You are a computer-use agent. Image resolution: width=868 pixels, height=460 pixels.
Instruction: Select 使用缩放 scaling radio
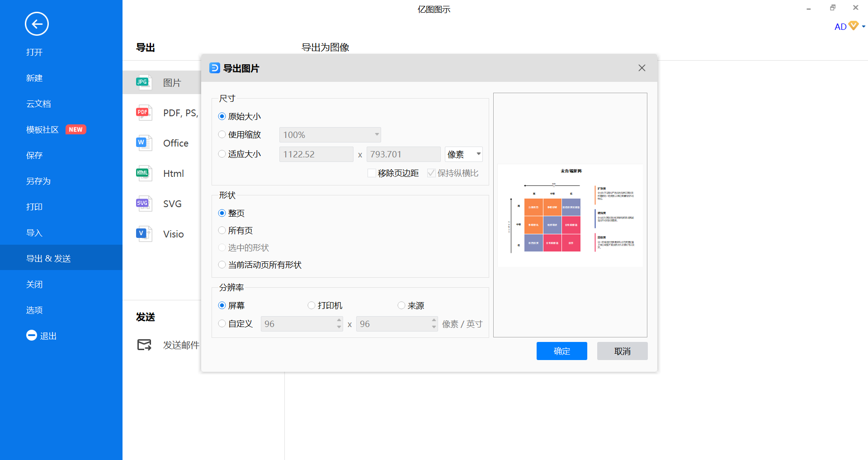tap(222, 134)
